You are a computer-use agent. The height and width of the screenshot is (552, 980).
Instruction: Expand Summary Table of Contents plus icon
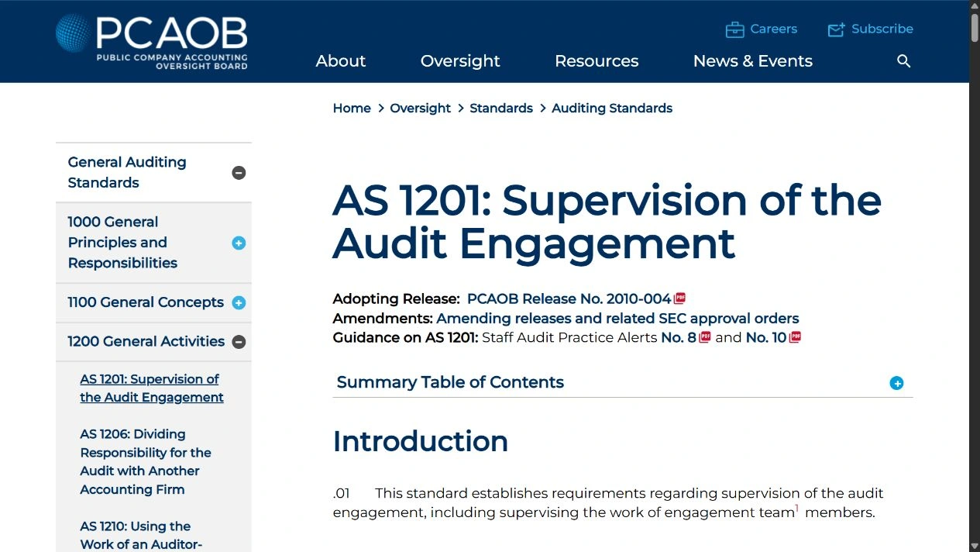(x=896, y=383)
